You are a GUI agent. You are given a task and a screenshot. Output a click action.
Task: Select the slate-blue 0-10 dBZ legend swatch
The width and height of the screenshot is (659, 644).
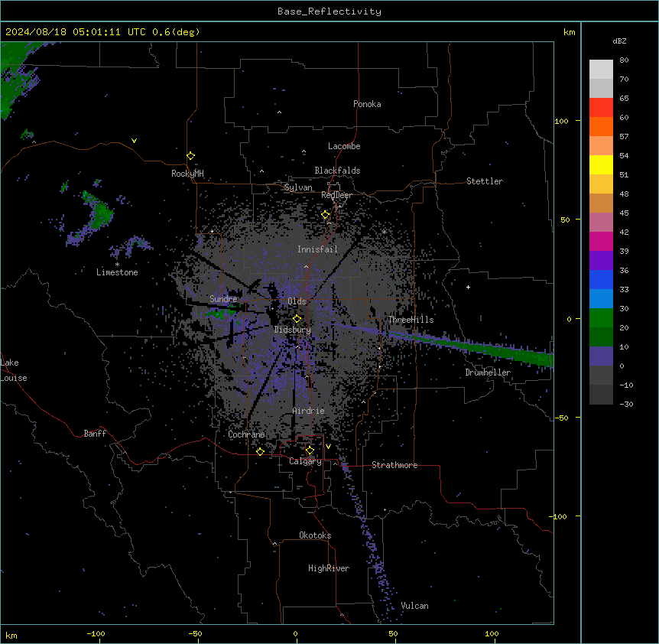pos(601,356)
